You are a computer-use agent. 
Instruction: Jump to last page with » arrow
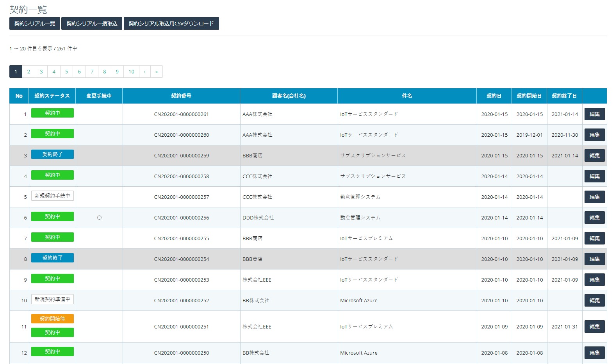[157, 71]
